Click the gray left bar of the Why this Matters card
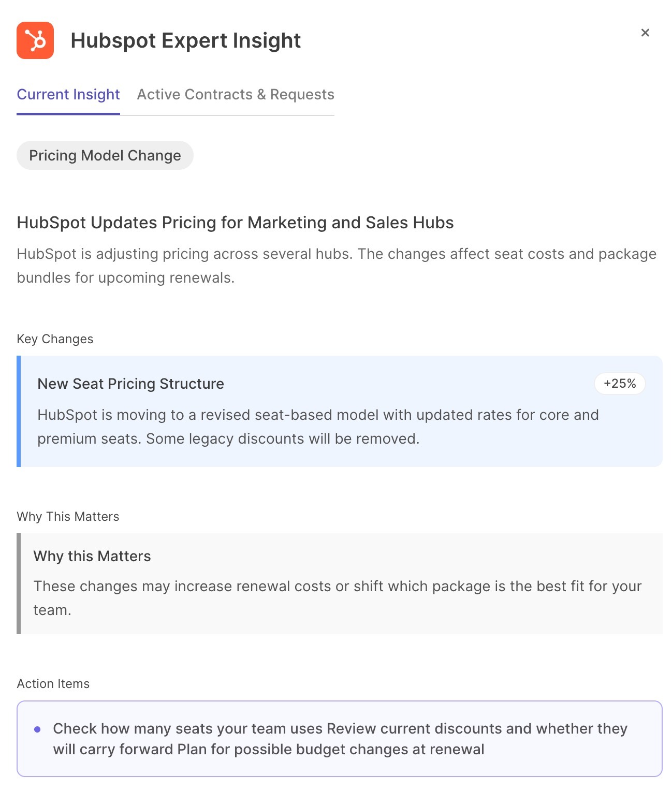The width and height of the screenshot is (672, 790). coord(19,583)
